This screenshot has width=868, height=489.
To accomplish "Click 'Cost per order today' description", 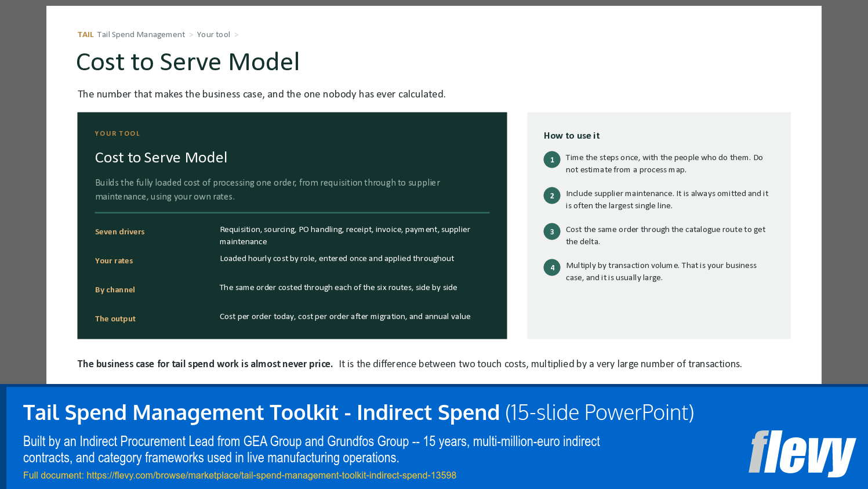I will 345,316.
